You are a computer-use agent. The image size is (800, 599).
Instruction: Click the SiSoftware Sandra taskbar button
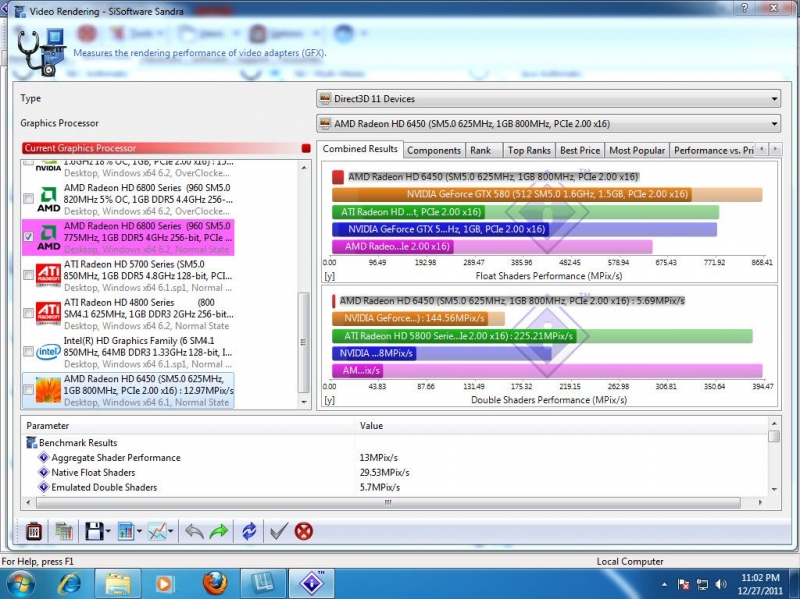pos(312,584)
